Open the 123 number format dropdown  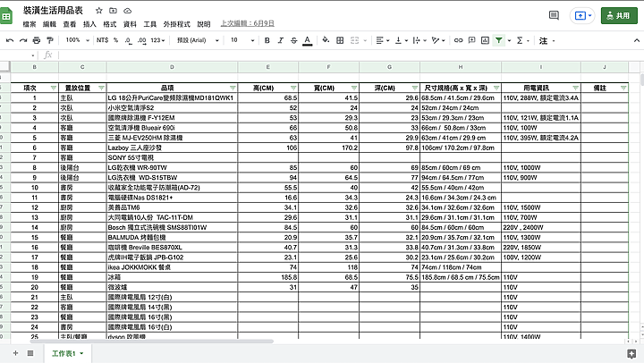157,40
